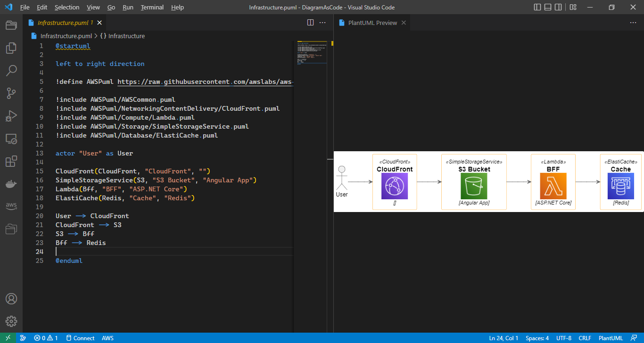
Task: Click the blue ElastiCache Cache icon in diagram
Action: tap(621, 186)
